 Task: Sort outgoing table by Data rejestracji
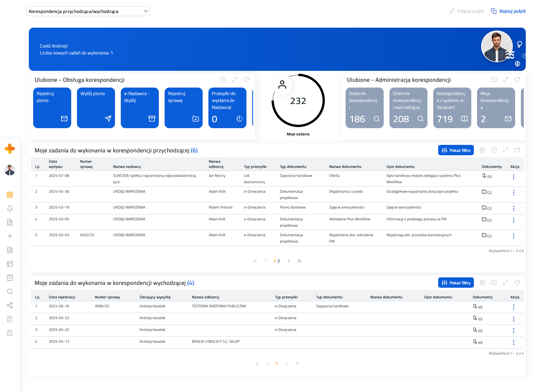pyautogui.click(x=62, y=297)
